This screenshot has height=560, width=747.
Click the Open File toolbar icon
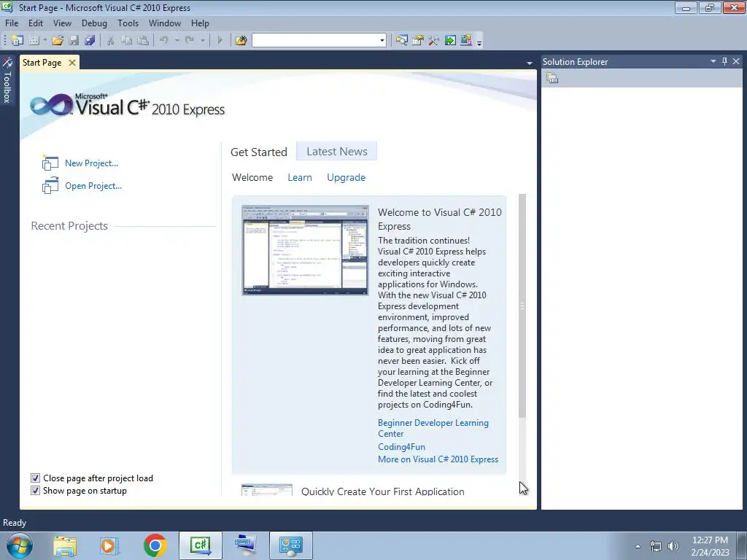pyautogui.click(x=58, y=41)
